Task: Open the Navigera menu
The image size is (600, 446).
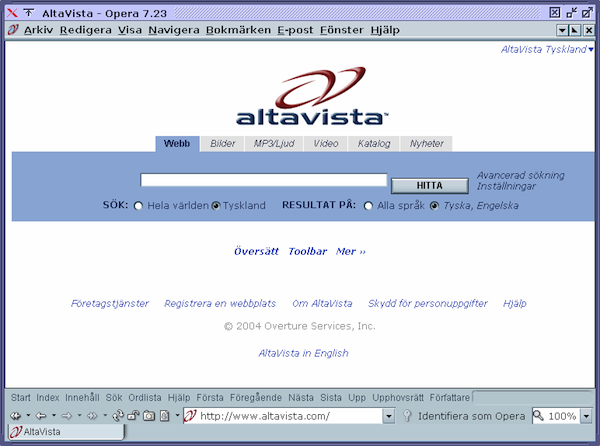Action: point(174,30)
